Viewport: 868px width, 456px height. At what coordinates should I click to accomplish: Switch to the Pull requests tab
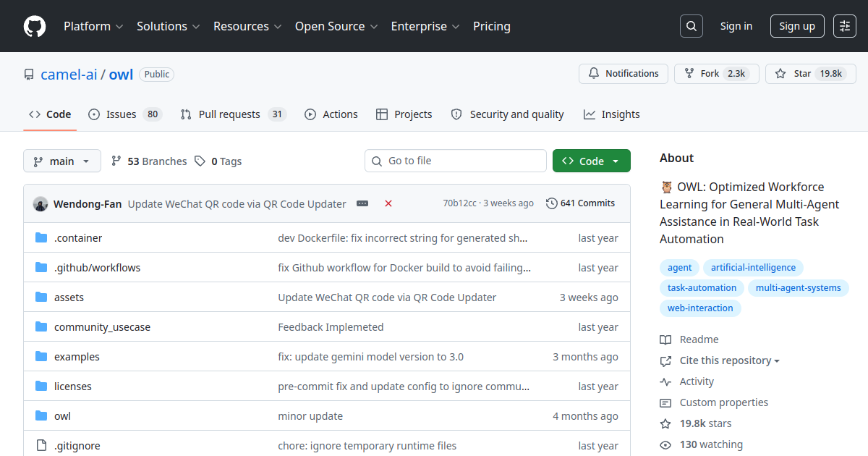(234, 114)
